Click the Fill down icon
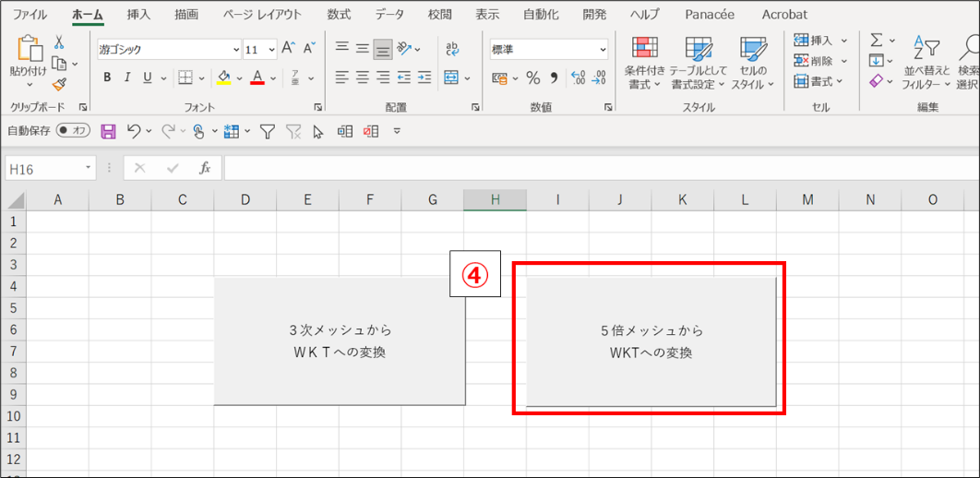The image size is (980, 478). coord(877,61)
